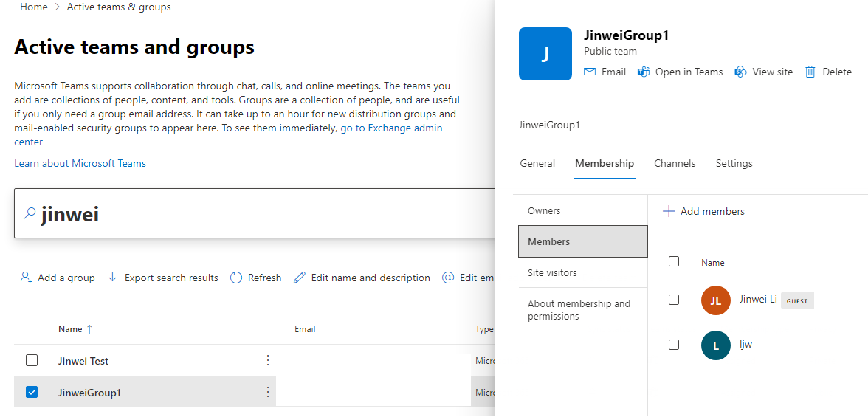The height and width of the screenshot is (420, 868).
Task: Click the Name header in members list
Action: pos(713,263)
